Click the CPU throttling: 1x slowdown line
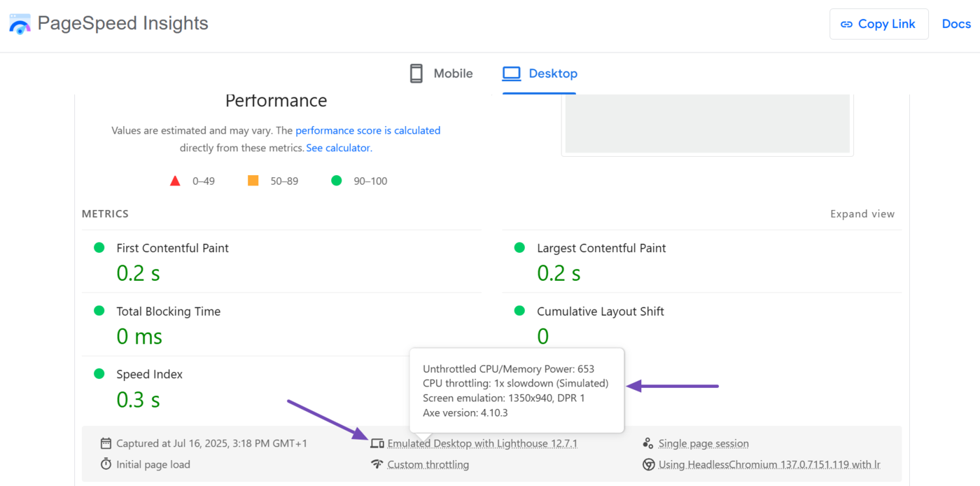 pyautogui.click(x=516, y=384)
